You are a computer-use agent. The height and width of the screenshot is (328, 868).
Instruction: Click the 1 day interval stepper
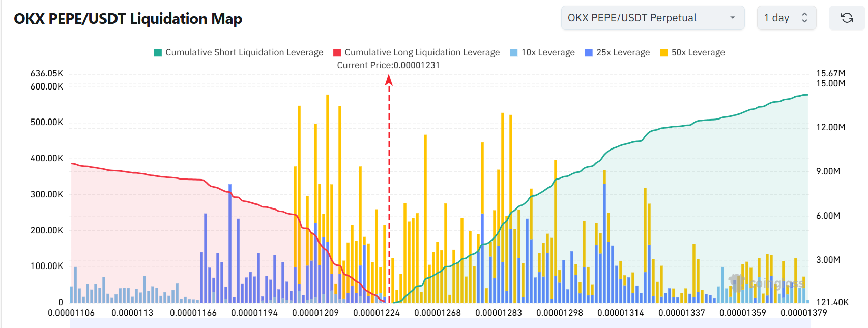[x=787, y=18]
